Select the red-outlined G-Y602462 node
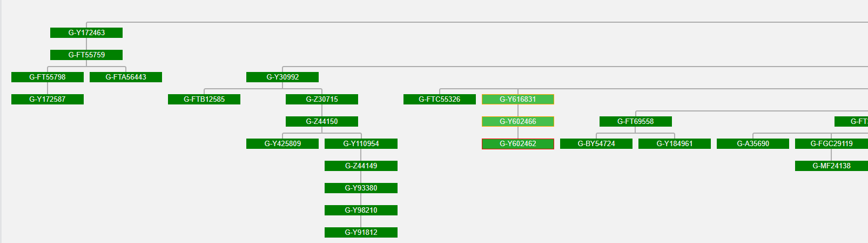Image resolution: width=868 pixels, height=243 pixels. click(518, 144)
